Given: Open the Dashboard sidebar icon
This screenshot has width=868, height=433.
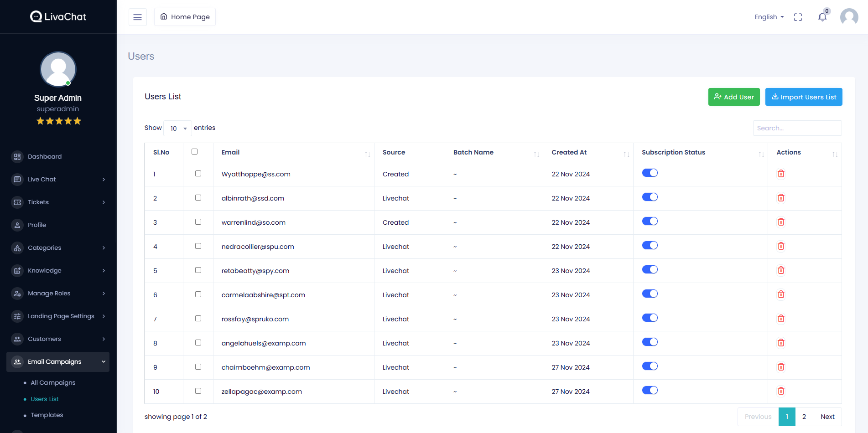Looking at the screenshot, I should click(x=17, y=157).
